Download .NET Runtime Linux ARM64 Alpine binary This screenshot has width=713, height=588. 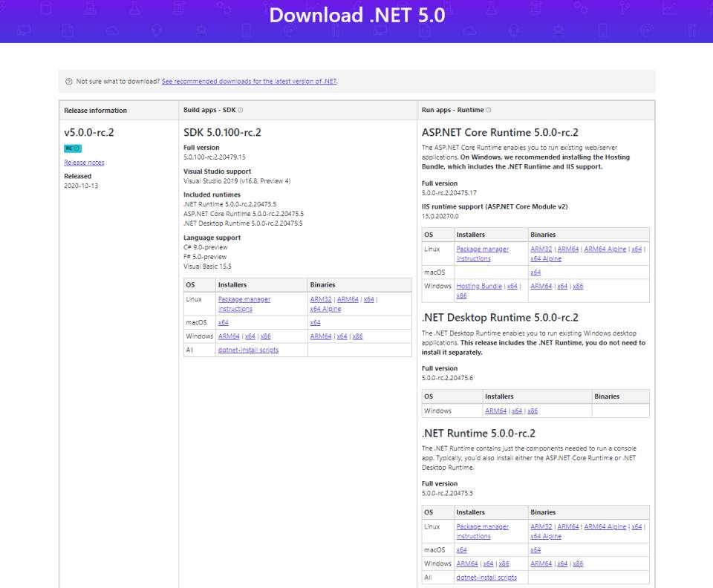click(x=605, y=526)
